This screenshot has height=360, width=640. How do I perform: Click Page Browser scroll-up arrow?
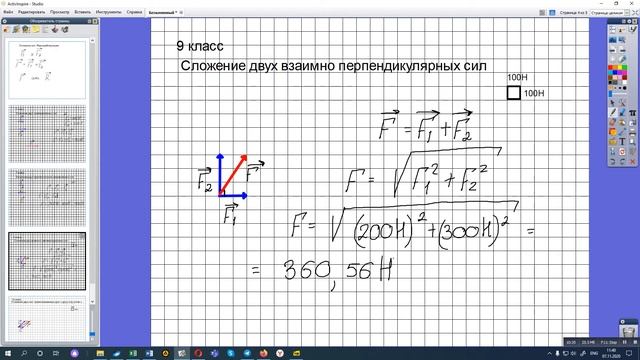[92, 40]
